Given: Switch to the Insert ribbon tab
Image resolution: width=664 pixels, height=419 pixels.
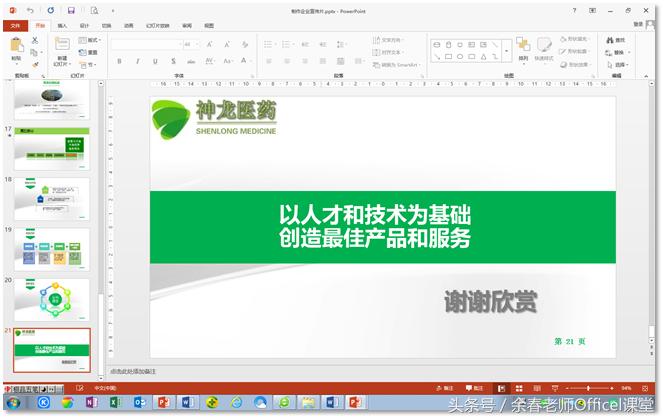Looking at the screenshot, I should coord(62,26).
